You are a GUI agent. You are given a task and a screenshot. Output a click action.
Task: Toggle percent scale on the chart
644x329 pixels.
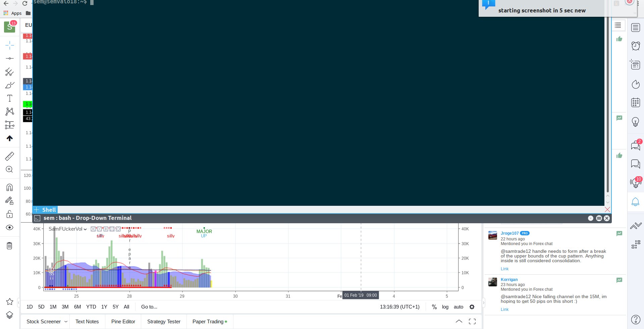click(x=434, y=307)
